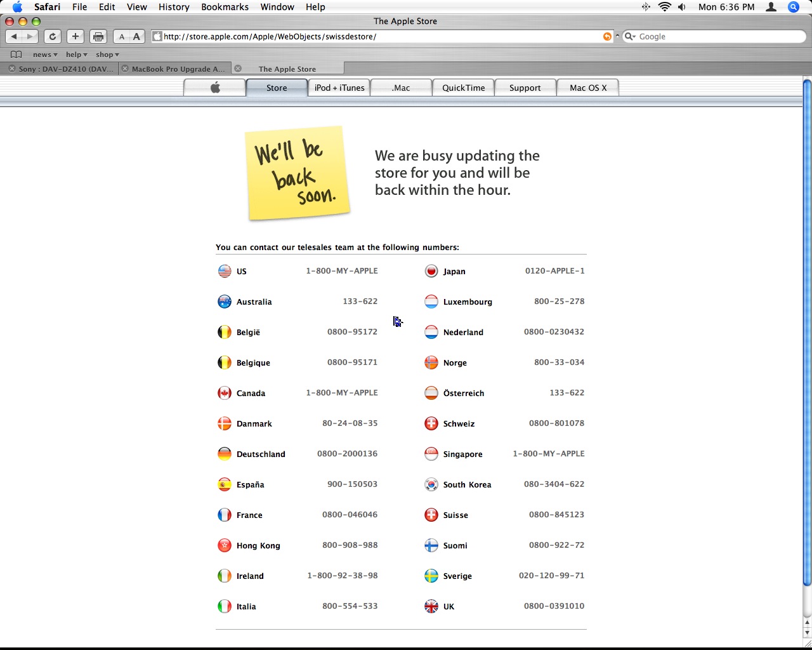Expand the shop bookmarks folder
812x650 pixels.
pos(108,55)
